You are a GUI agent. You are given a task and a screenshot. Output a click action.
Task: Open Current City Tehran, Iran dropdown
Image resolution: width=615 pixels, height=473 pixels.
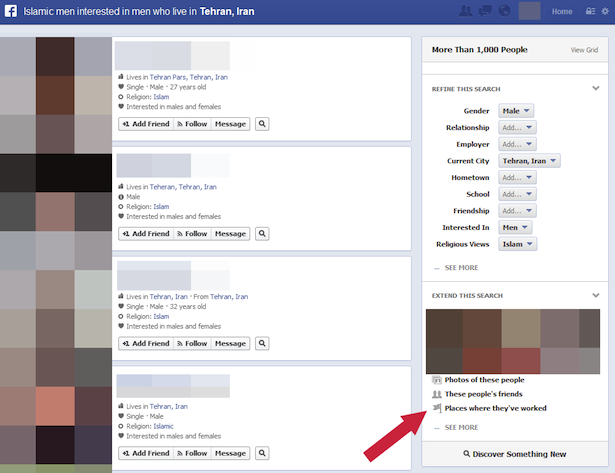click(529, 161)
